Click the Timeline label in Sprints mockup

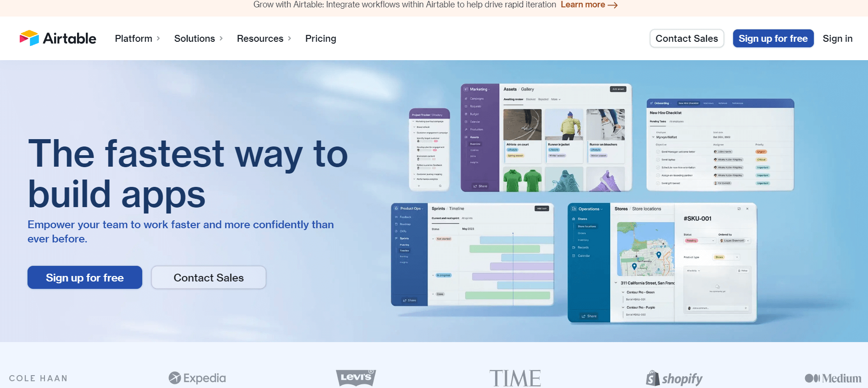click(x=456, y=208)
